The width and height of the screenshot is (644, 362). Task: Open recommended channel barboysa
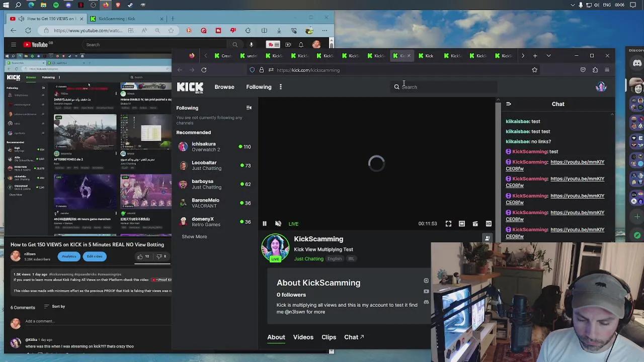coord(214,184)
